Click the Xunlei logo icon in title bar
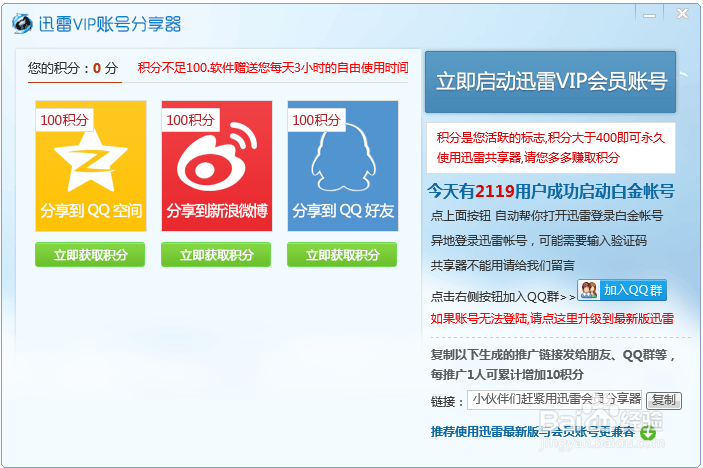This screenshot has width=703, height=468. coord(22,23)
